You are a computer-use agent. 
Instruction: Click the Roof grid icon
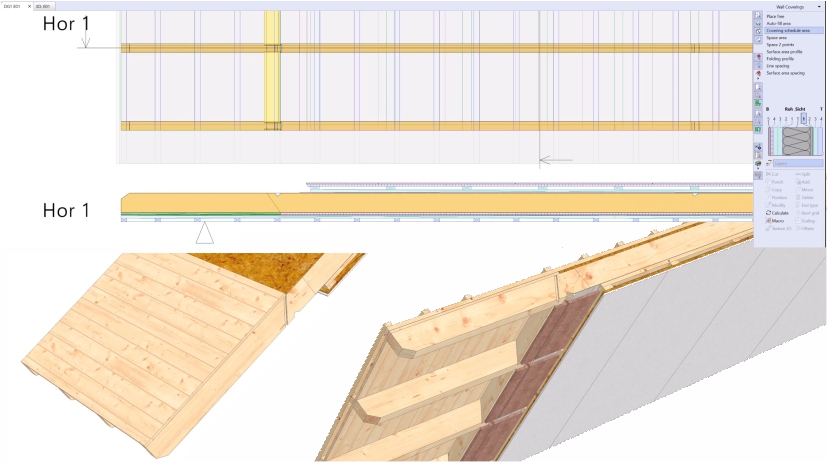coord(796,213)
